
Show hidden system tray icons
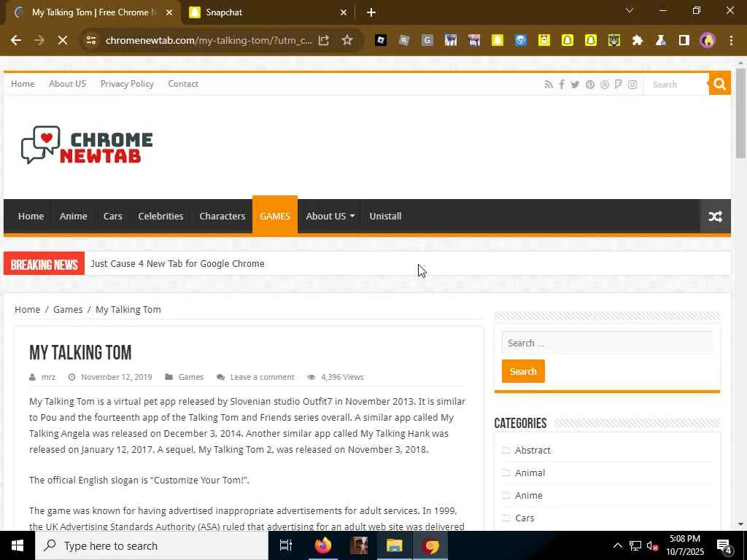tap(617, 545)
